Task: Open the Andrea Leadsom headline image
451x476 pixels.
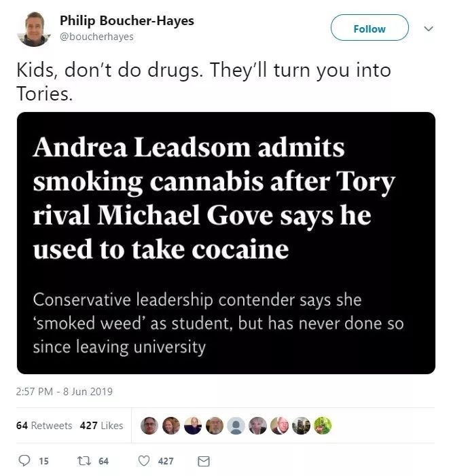Action: pyautogui.click(x=226, y=243)
